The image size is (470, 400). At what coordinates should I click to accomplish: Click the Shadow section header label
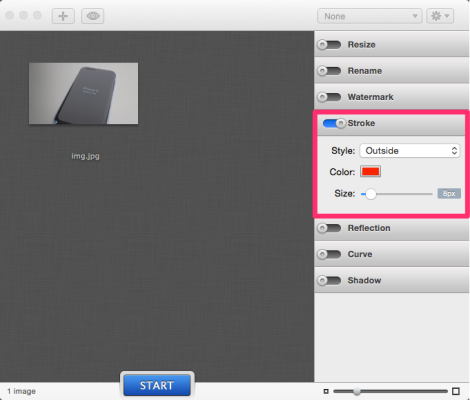point(364,280)
